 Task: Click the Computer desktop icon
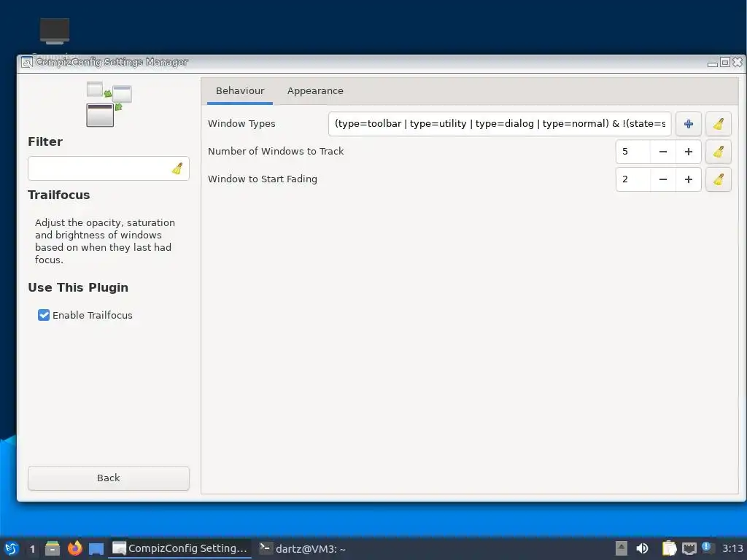pyautogui.click(x=55, y=31)
